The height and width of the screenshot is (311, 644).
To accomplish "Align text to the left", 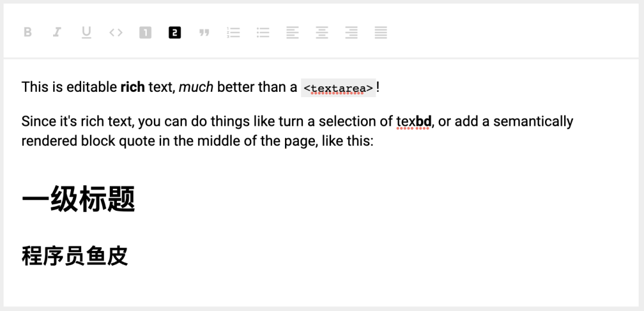I will [292, 32].
